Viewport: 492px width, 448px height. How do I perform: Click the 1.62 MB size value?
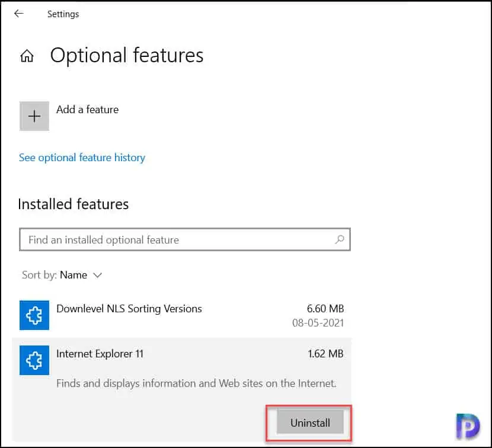point(325,354)
